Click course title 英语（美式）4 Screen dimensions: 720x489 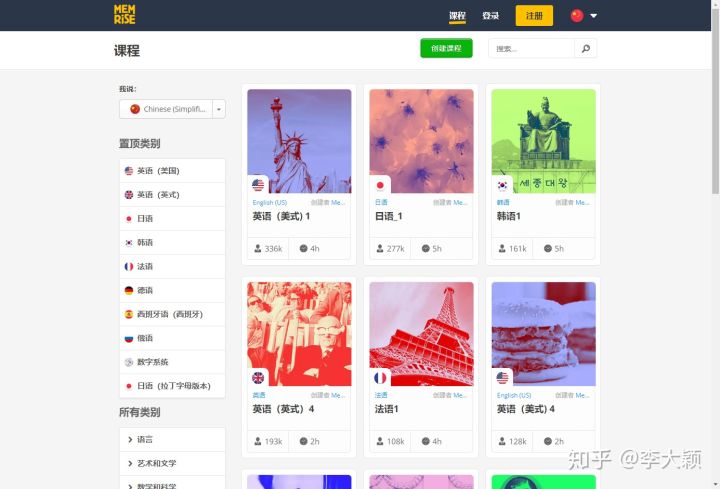526,409
